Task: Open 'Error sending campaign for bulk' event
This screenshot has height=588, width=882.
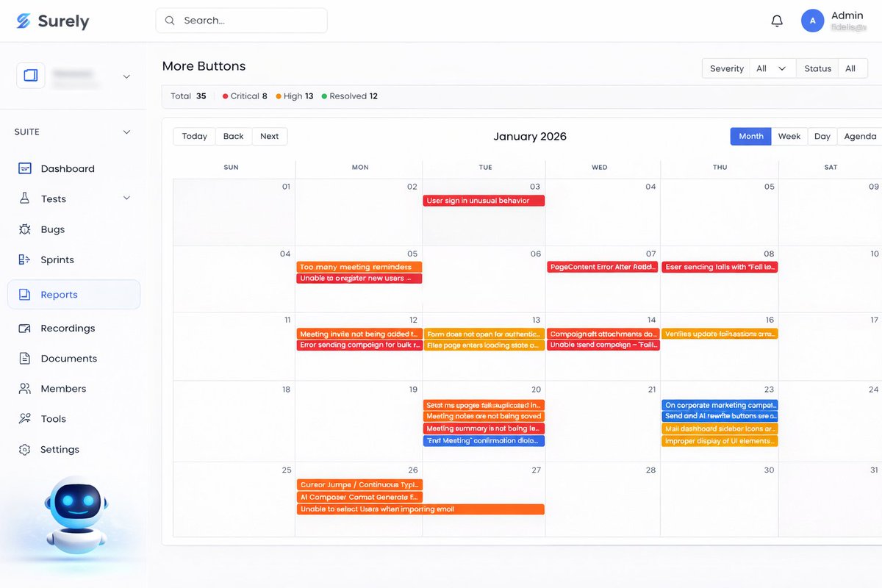Action: point(359,345)
